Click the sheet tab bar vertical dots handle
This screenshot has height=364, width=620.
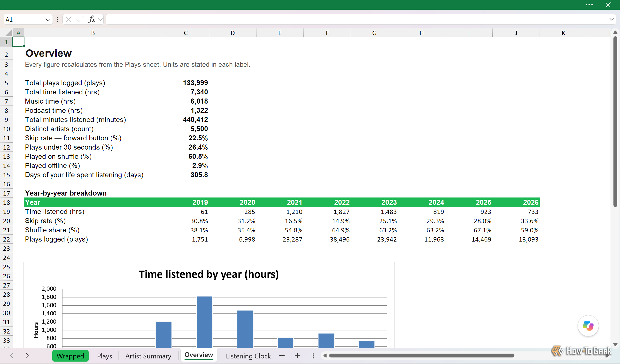click(313, 356)
